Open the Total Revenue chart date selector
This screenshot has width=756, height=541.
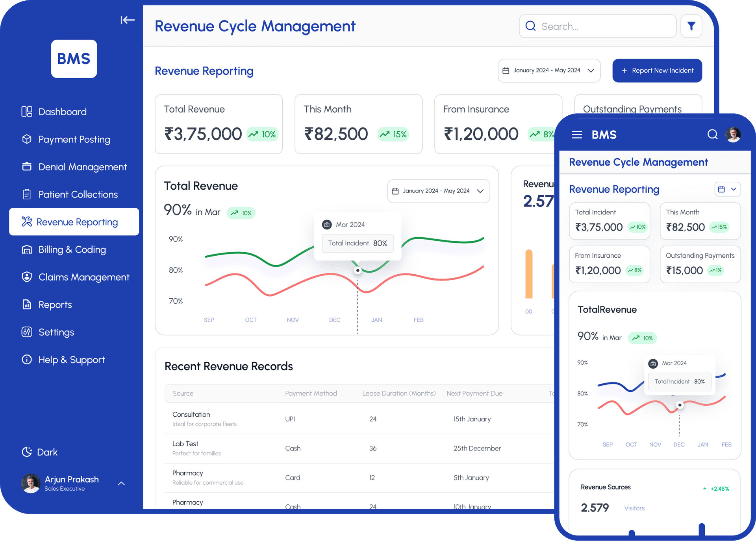pyautogui.click(x=438, y=191)
